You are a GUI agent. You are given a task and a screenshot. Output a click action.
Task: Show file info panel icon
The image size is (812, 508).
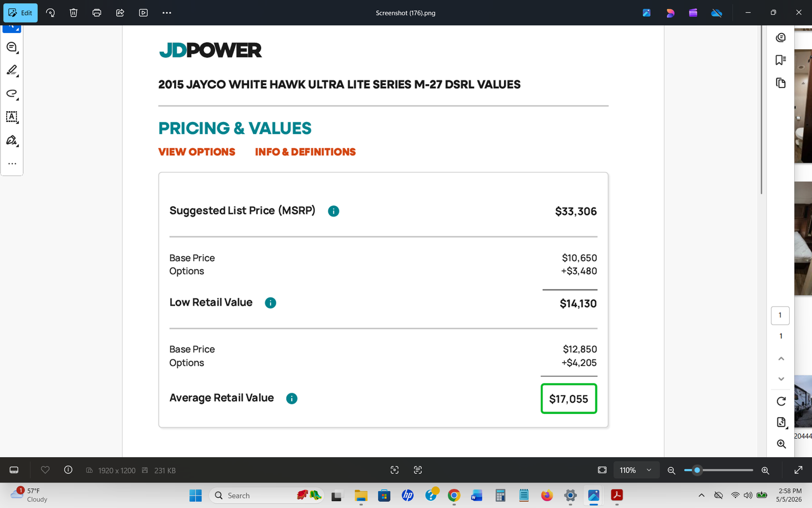click(68, 470)
